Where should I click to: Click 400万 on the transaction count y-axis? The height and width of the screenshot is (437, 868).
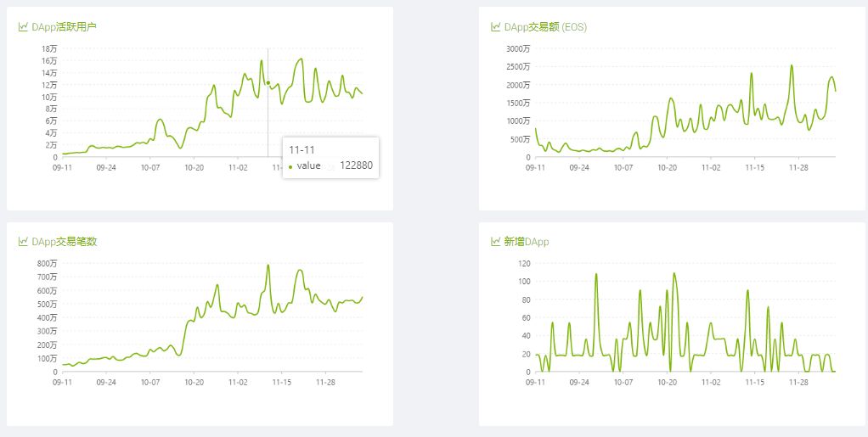[48, 317]
